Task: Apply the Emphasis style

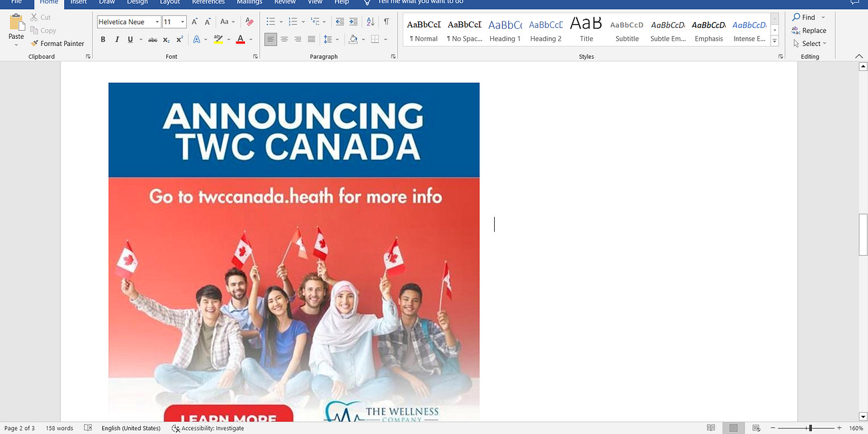Action: coord(709,30)
